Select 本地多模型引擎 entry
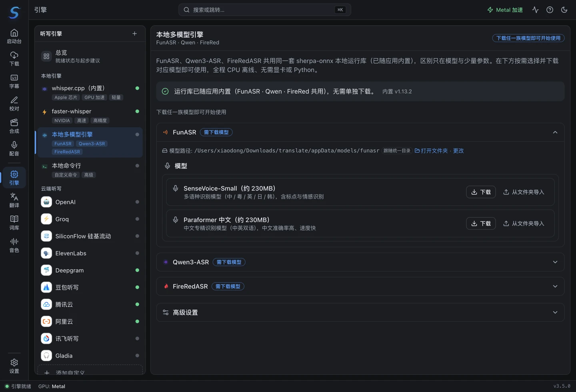The height and width of the screenshot is (392, 576). (x=90, y=143)
